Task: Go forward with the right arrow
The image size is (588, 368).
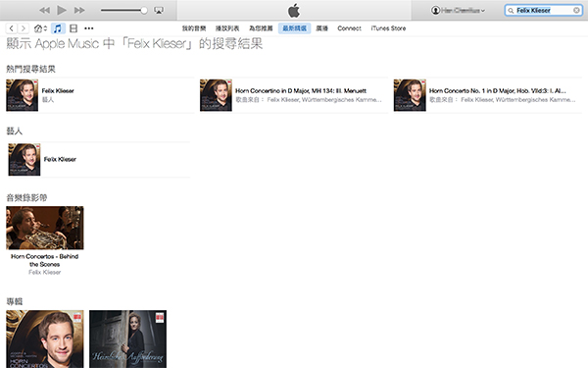Action: pyautogui.click(x=24, y=28)
